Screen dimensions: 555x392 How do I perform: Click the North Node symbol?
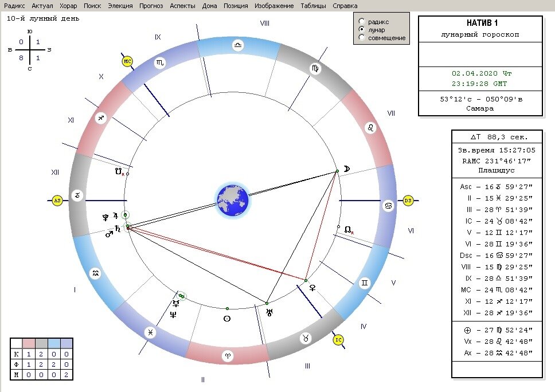click(x=349, y=230)
